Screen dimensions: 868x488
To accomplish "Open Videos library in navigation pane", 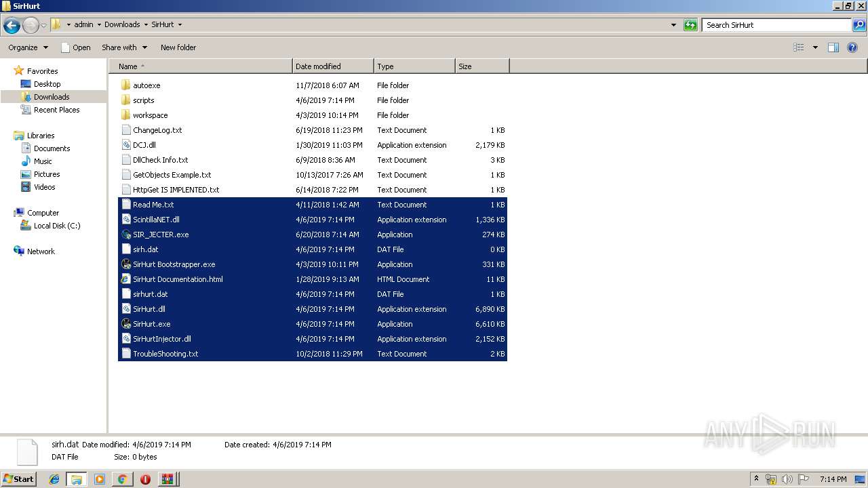I will (44, 187).
